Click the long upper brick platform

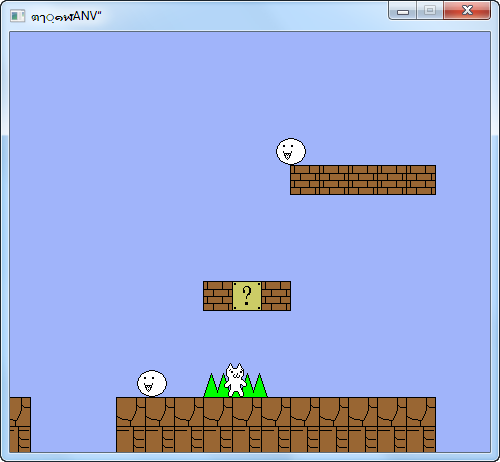coord(363,180)
